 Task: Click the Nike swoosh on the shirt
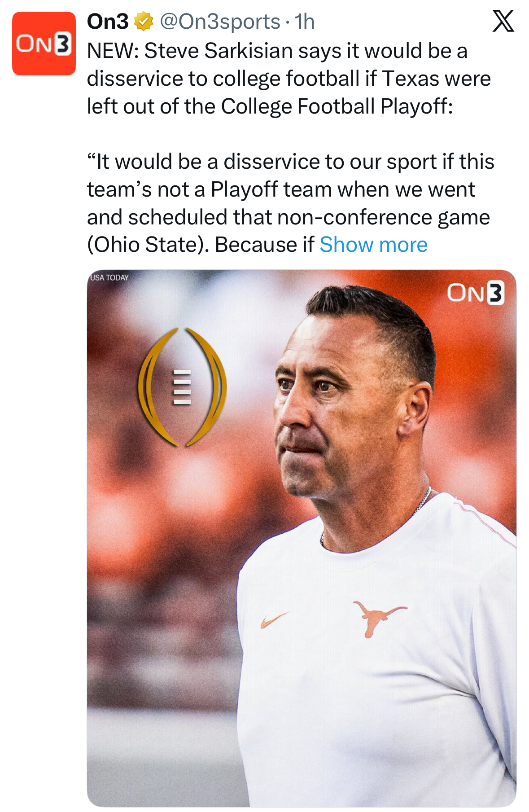coord(273,620)
